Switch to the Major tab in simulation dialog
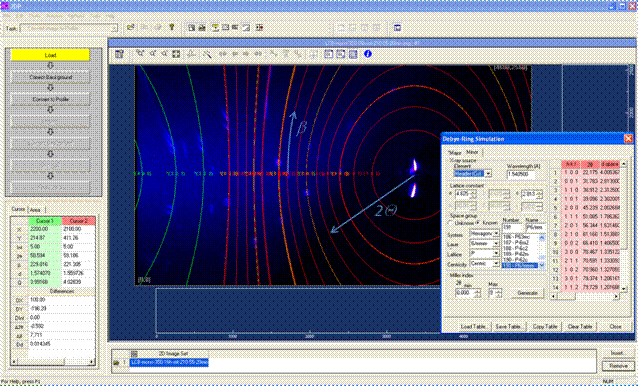 (x=454, y=153)
